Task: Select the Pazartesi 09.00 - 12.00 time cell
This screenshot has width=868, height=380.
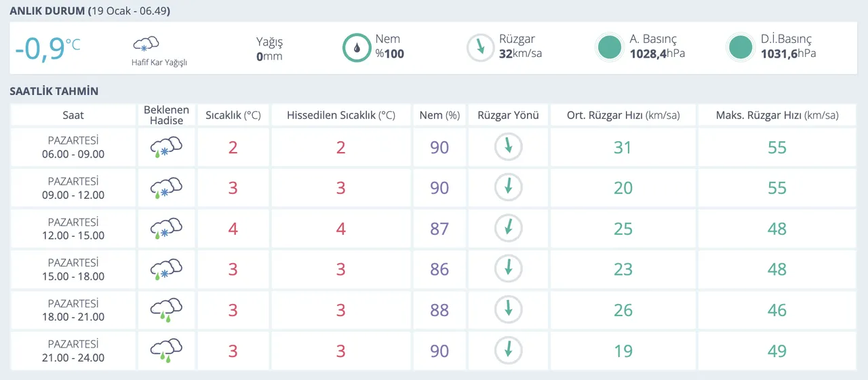Action: (x=73, y=188)
